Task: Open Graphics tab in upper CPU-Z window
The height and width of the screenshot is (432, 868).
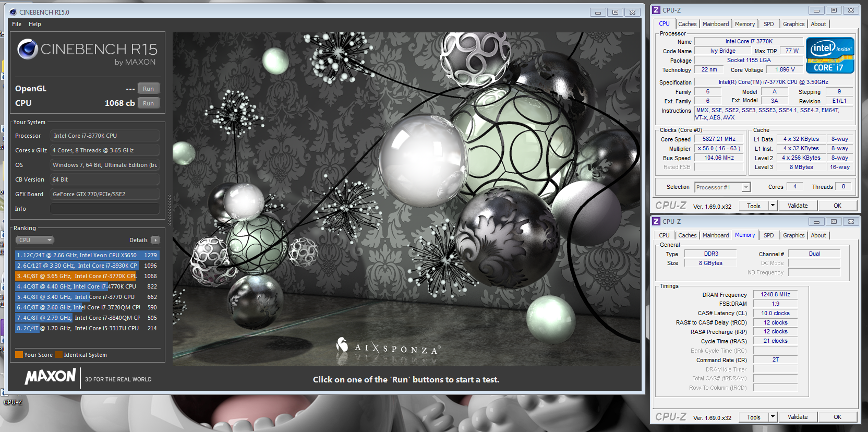Action: coord(793,24)
